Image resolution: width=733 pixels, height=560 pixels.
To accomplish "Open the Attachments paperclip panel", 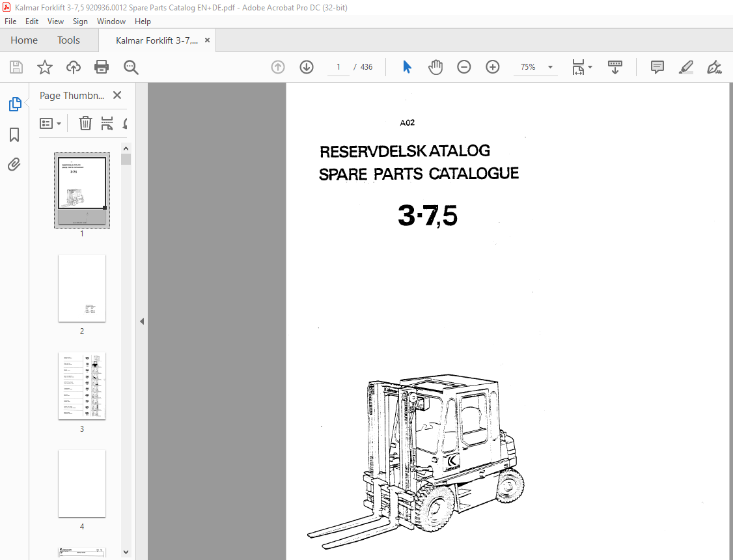I will 14,165.
